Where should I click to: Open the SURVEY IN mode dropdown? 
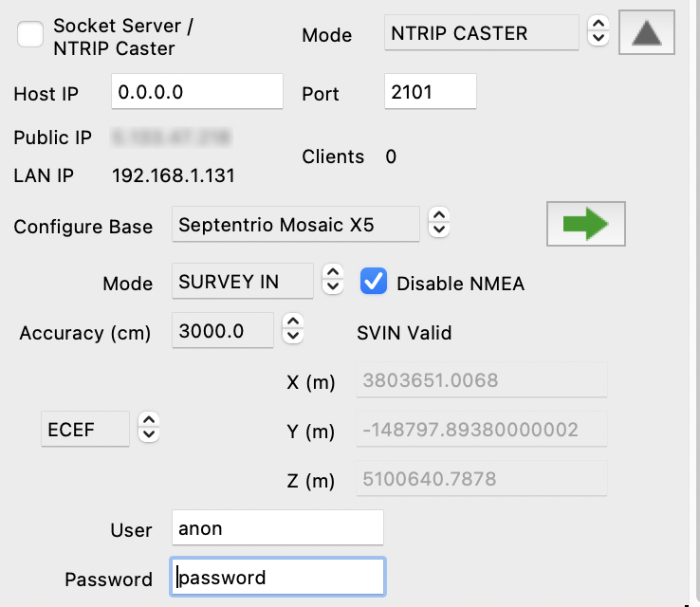point(243,282)
